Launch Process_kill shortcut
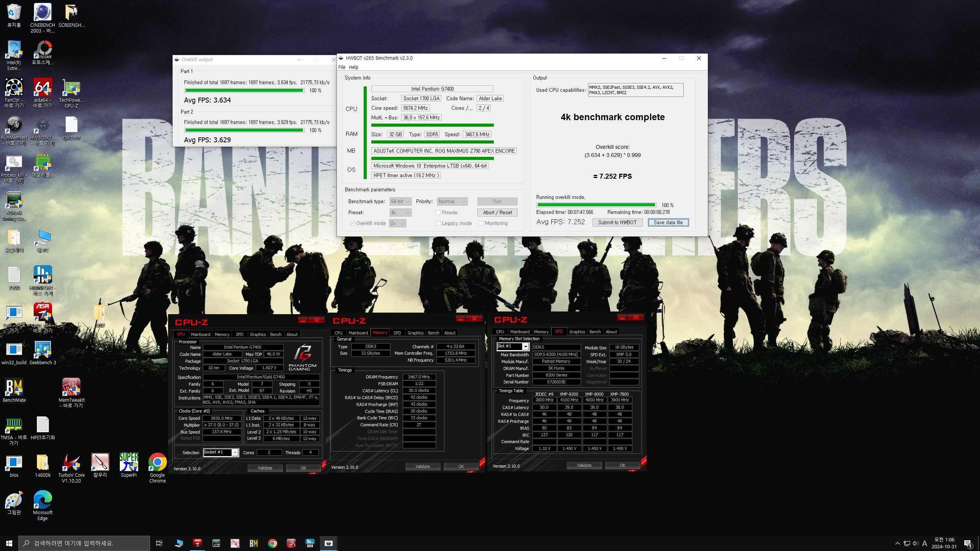 click(x=14, y=168)
